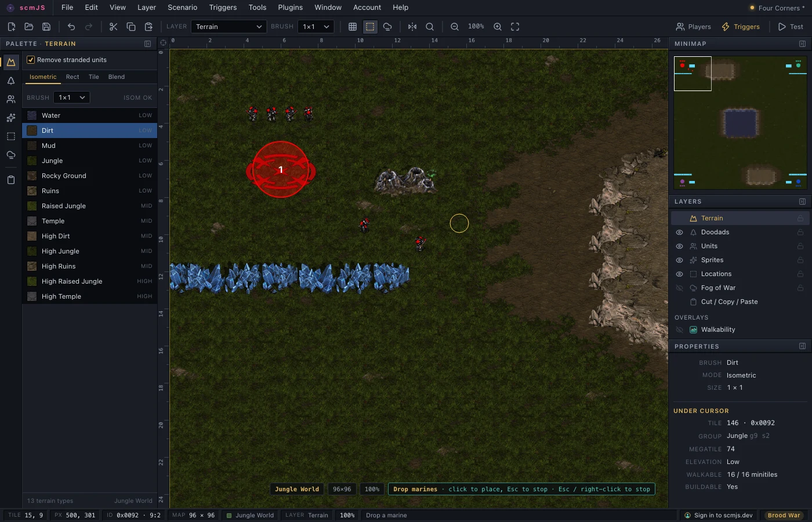The image size is (812, 522).
Task: Copy selection with the copy icon
Action: point(131,27)
